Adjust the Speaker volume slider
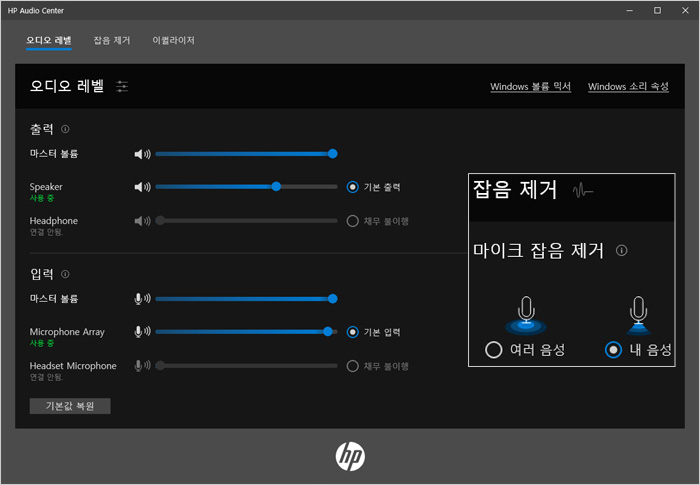This screenshot has height=485, width=700. 246,187
